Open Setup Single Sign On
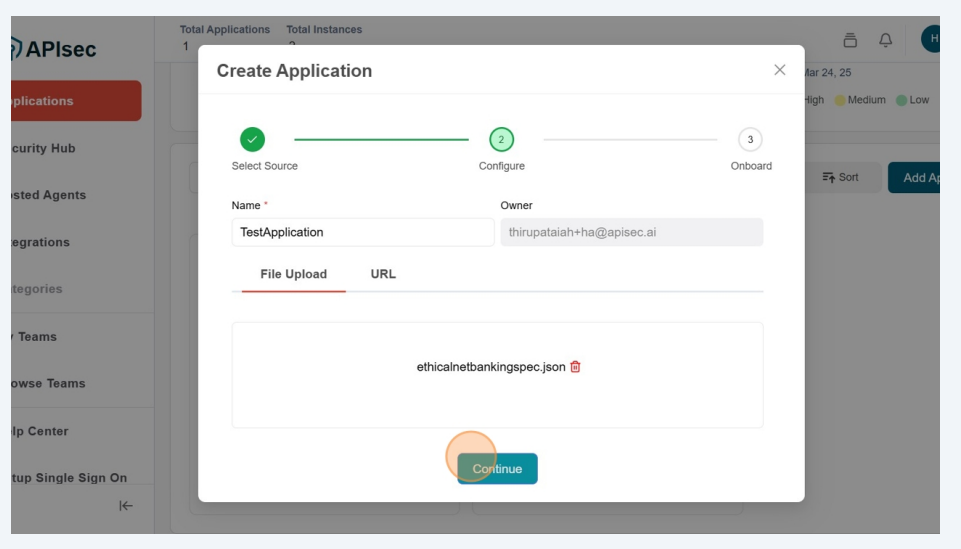 pos(69,478)
